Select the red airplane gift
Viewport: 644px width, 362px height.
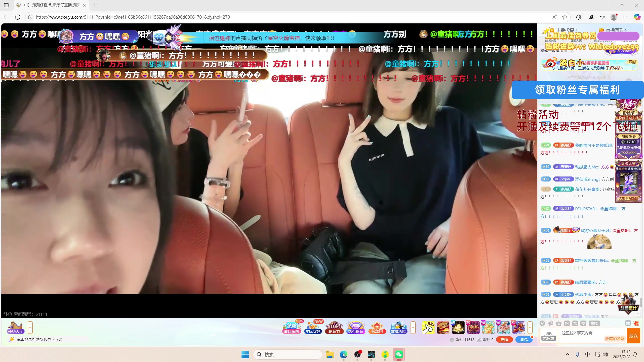point(519,328)
